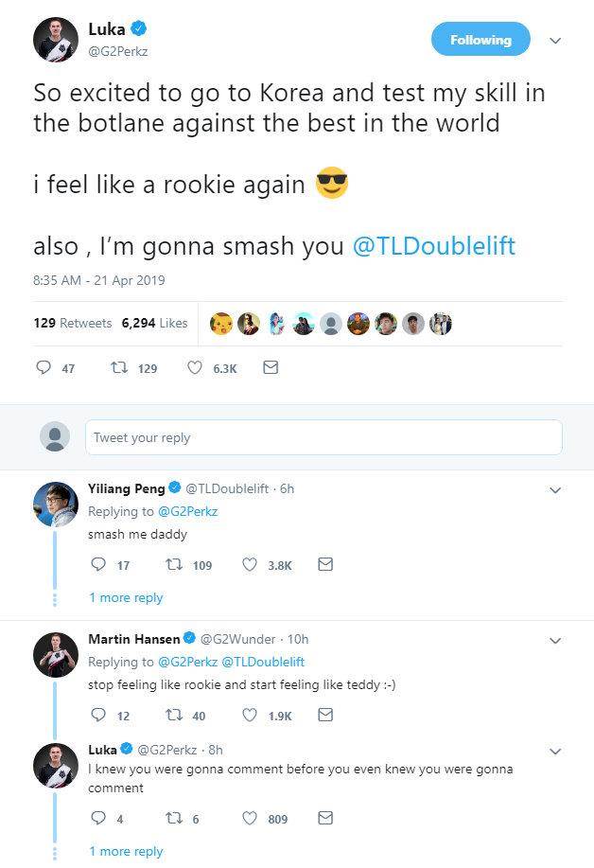Retweet Martin Hansen's reply
Image resolution: width=594 pixels, height=868 pixels.
[x=173, y=716]
